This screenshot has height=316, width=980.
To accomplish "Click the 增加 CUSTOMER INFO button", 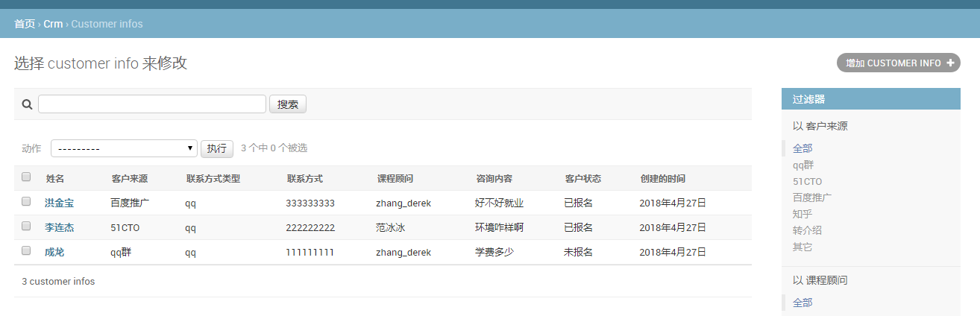I will pyautogui.click(x=899, y=63).
